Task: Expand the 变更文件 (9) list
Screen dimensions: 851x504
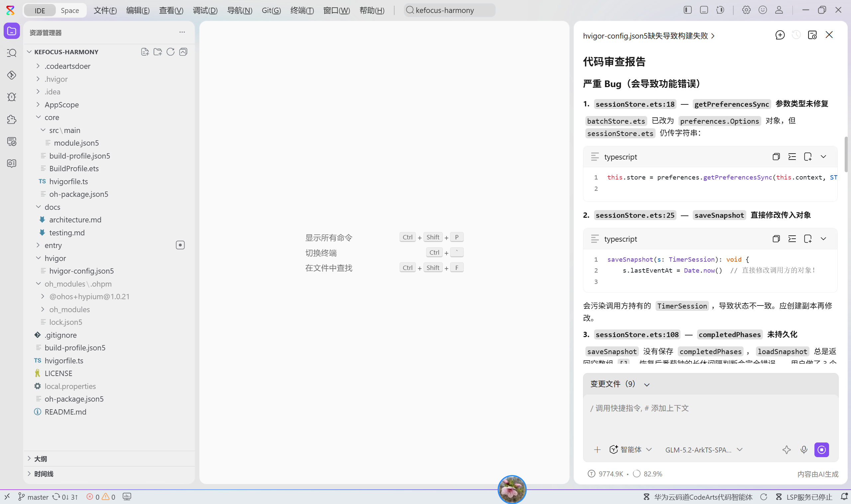Action: click(620, 384)
